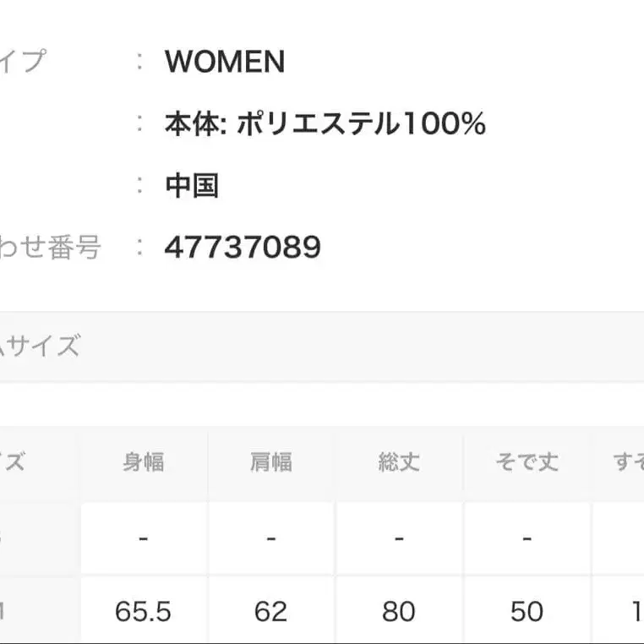Click the 総丈 column header
644x644 pixels.
[x=398, y=462]
